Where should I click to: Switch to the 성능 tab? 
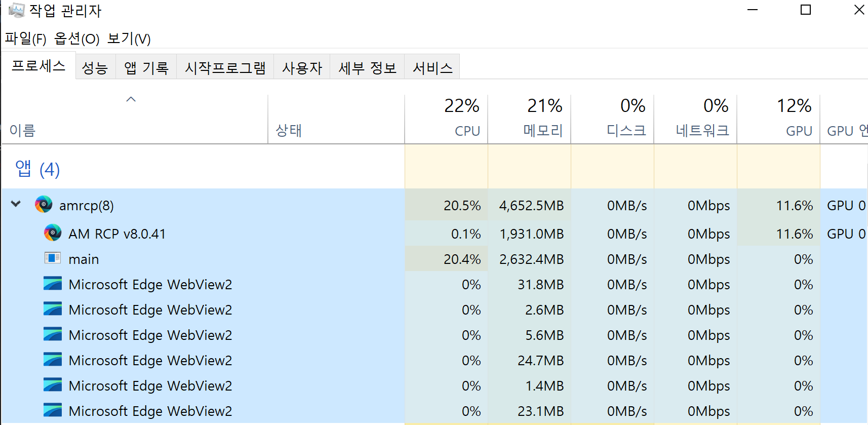pos(95,67)
